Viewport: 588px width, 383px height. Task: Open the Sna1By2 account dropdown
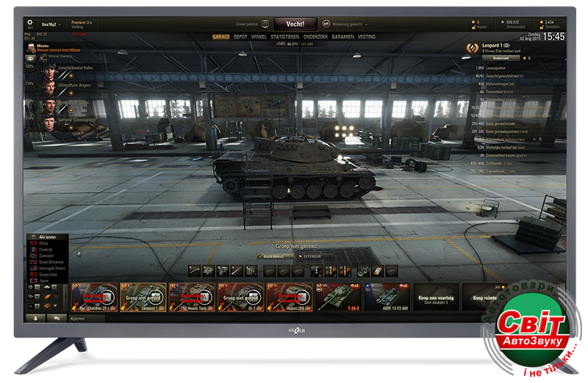50,24
